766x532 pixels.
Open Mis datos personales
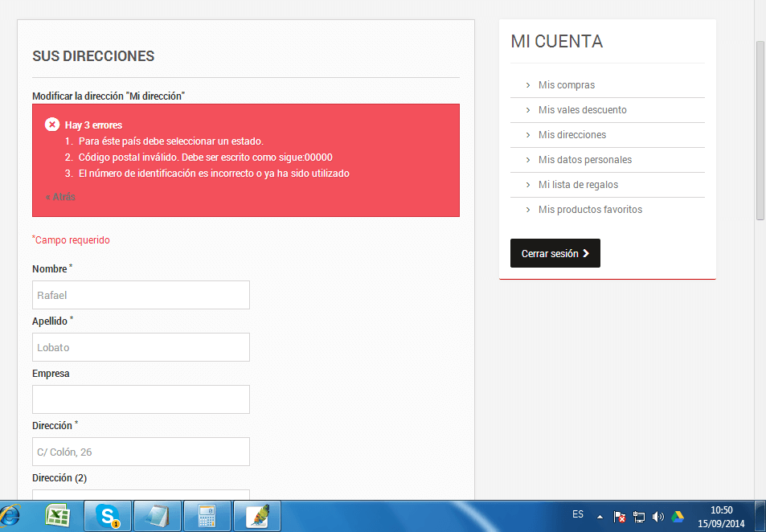tap(585, 160)
